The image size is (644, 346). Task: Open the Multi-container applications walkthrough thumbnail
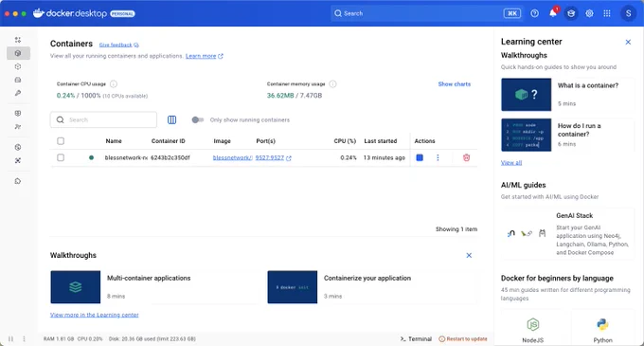point(76,287)
